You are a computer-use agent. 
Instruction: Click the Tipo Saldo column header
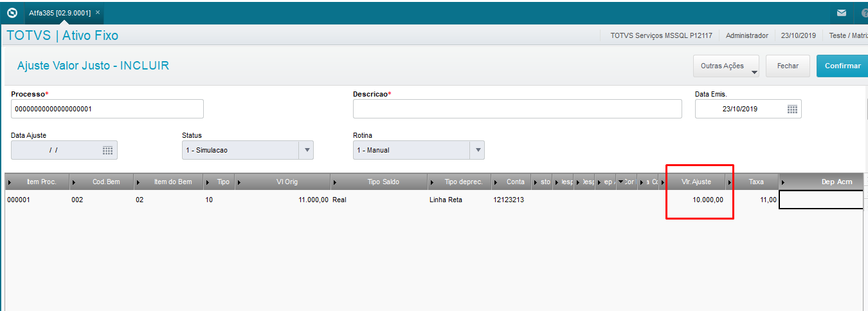click(379, 182)
